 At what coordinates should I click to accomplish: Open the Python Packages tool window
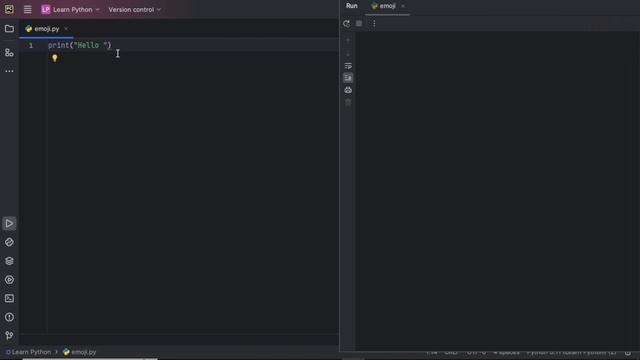[9, 242]
